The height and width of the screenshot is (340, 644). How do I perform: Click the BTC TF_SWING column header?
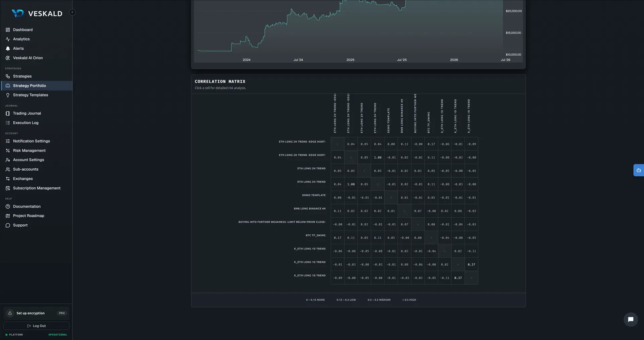[429, 122]
